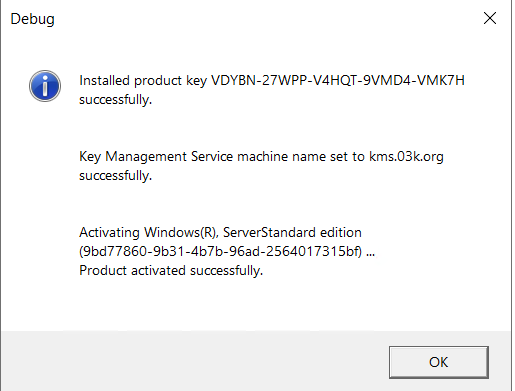Click the words 'ServerStandard edition'
This screenshot has height=391, width=515.
click(292, 232)
